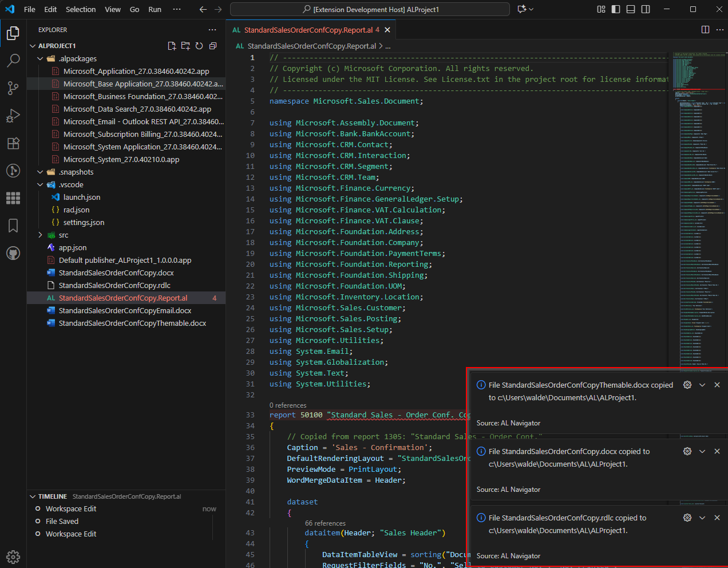Click the command center search box
728x568 pixels.
coord(370,9)
